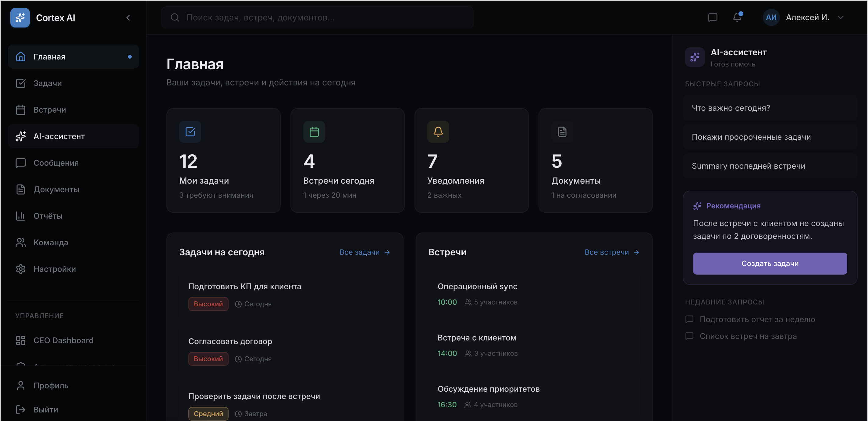This screenshot has width=868, height=421.
Task: Click the 5 участников people icon
Action: pos(468,302)
